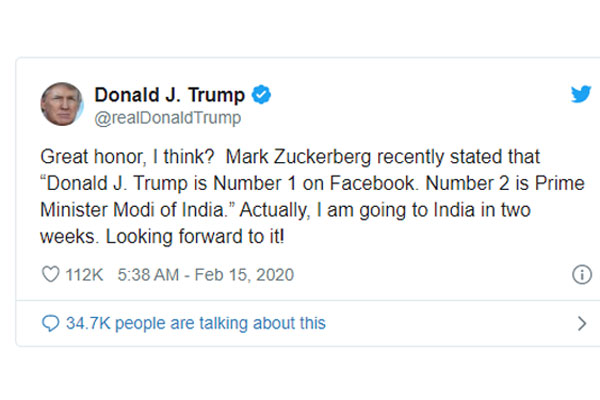Screen dimensions: 600x400
Task: Like the tweet with the heart icon
Action: (x=49, y=275)
